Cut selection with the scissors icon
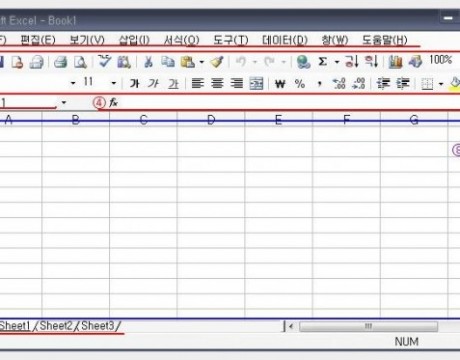The image size is (460, 360). click(148, 62)
